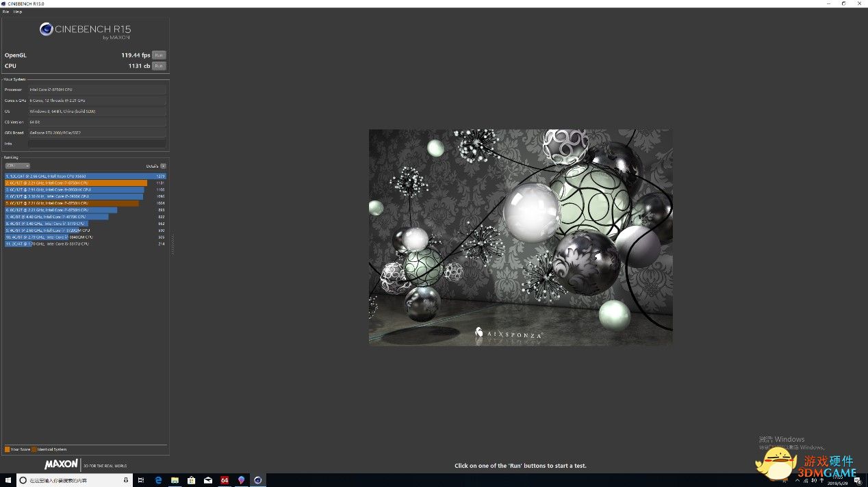The height and width of the screenshot is (487, 868).
Task: Click the Cinebench icon in the taskbar
Action: (x=257, y=480)
